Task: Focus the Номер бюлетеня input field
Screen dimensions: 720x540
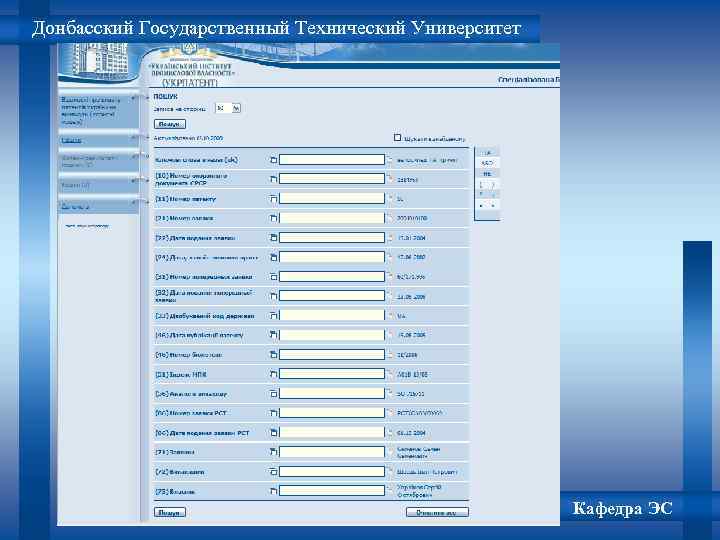Action: (332, 354)
